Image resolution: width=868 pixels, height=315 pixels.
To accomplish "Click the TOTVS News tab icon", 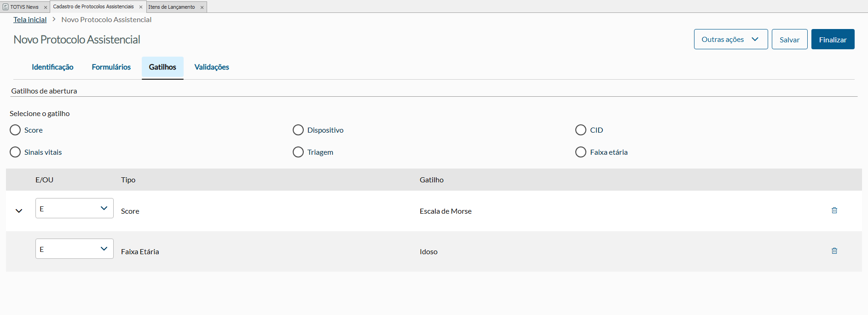I will (6, 7).
